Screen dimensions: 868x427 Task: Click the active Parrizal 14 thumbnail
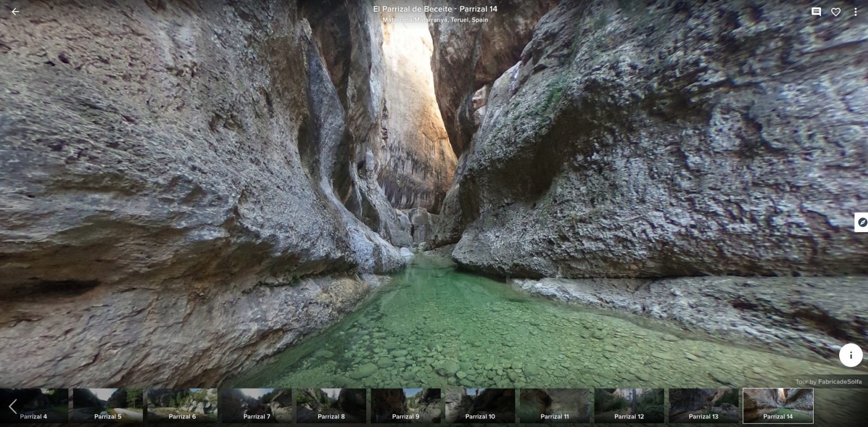tap(778, 406)
